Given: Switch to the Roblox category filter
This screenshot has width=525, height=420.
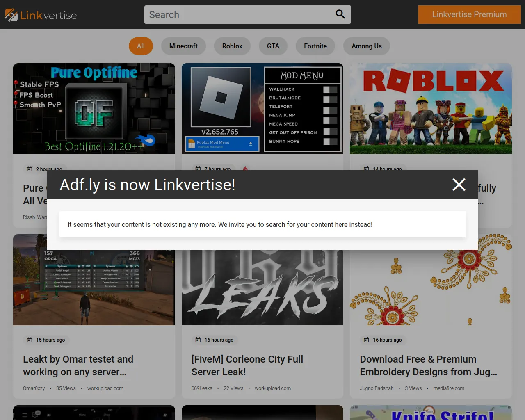Looking at the screenshot, I should [x=232, y=46].
